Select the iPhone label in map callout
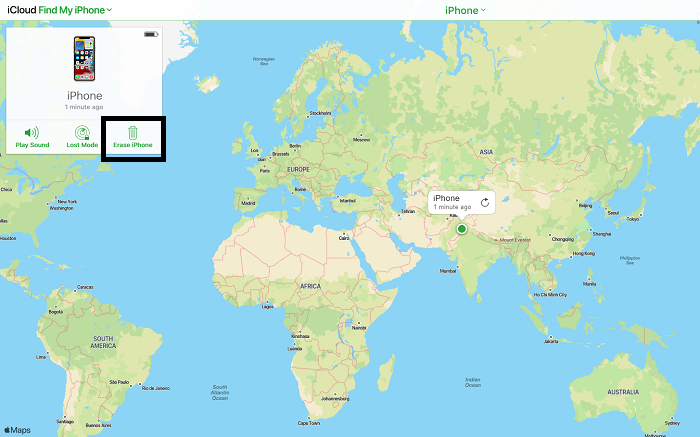Viewport: 700px width, 437px height. coord(446,198)
